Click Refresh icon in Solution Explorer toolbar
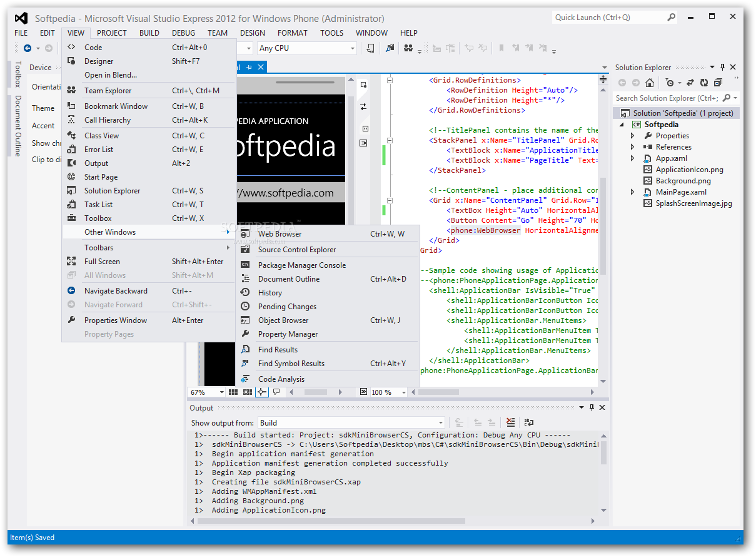This screenshot has width=756, height=557. [704, 83]
